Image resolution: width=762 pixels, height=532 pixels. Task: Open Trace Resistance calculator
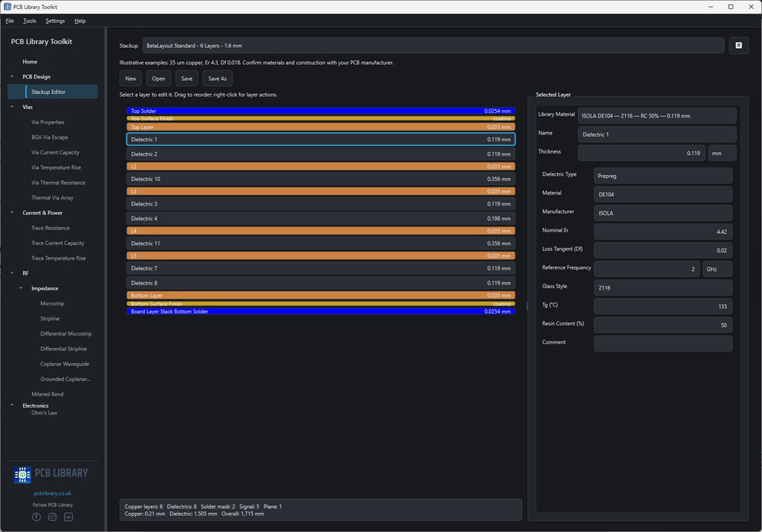point(50,228)
